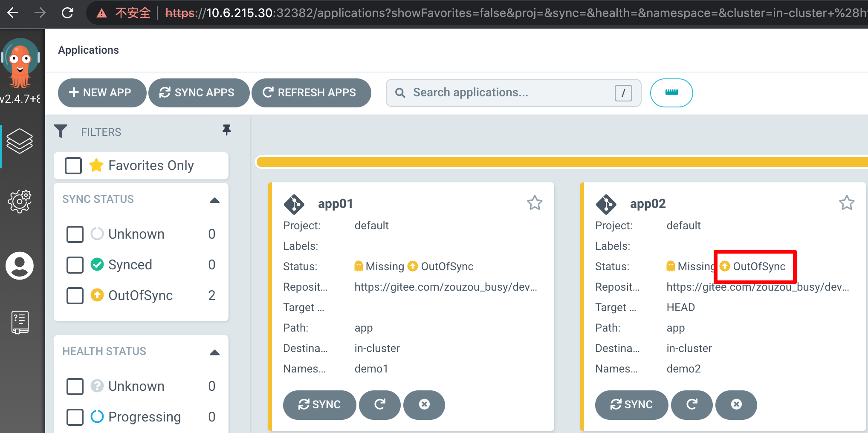
Task: Click app01 OutOfSync status
Action: (x=440, y=266)
